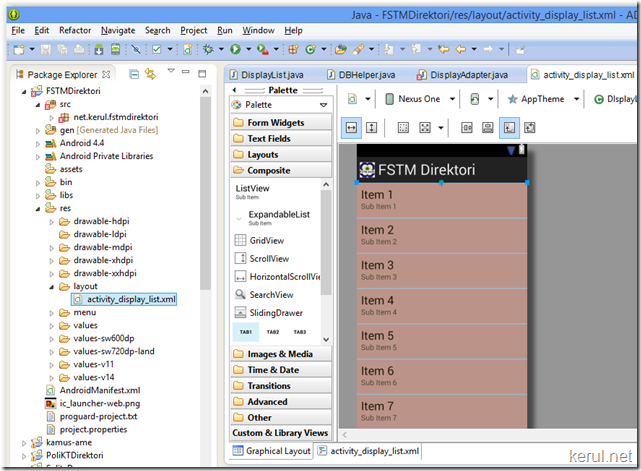Open the Package Explorer view menu triangle
The width and height of the screenshot is (641, 471).
171,71
